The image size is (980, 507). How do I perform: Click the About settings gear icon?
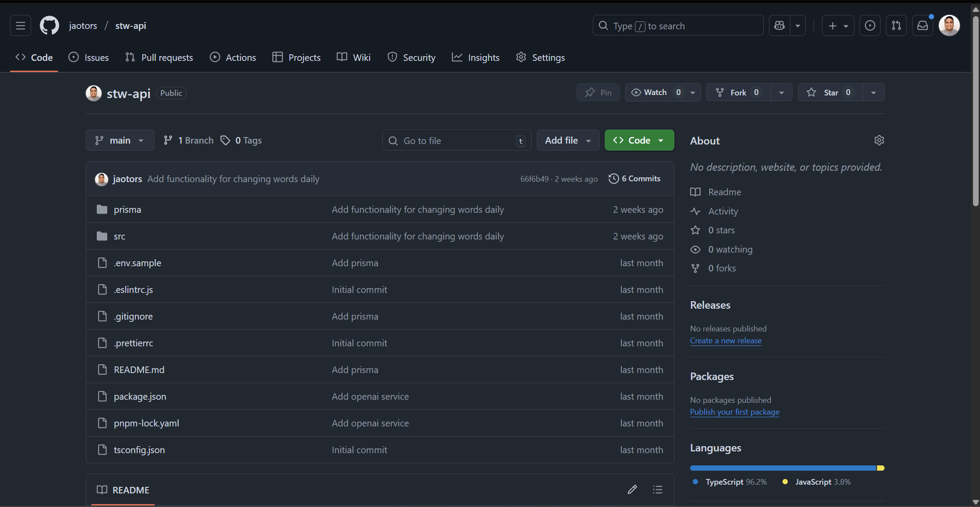[879, 140]
